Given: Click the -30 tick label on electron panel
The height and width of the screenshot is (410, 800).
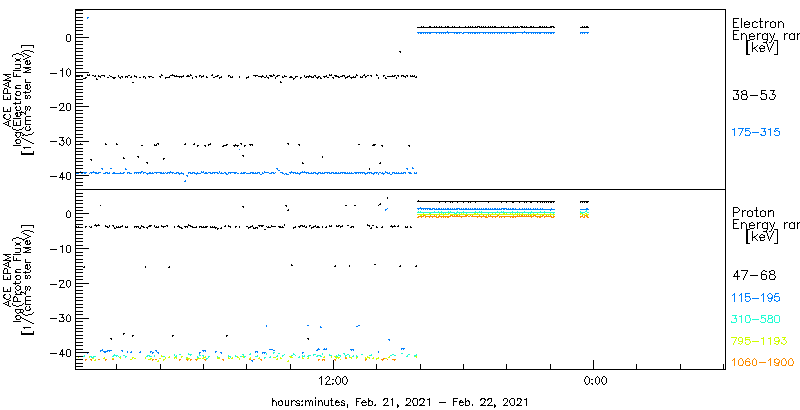Looking at the screenshot, I should [59, 141].
